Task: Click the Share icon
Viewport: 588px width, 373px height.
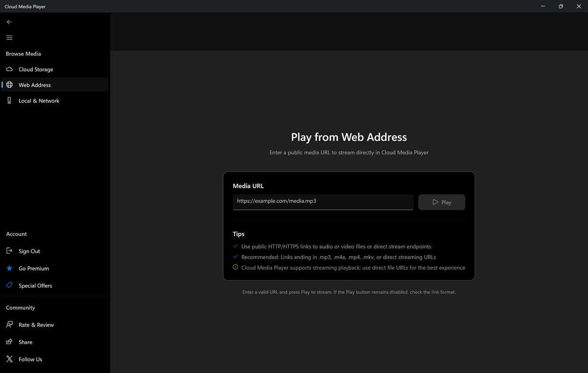Action: coord(9,342)
